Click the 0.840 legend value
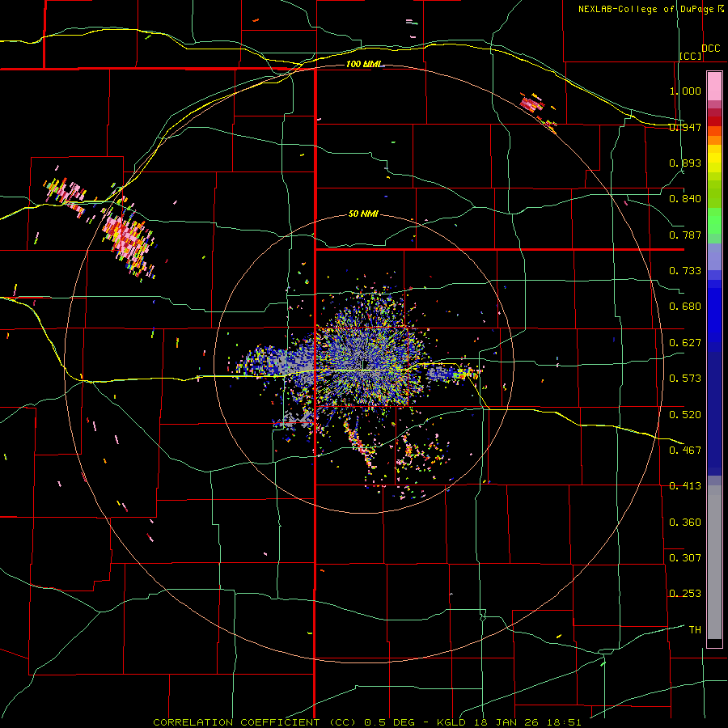Screen dimensions: 728x728 (685, 199)
